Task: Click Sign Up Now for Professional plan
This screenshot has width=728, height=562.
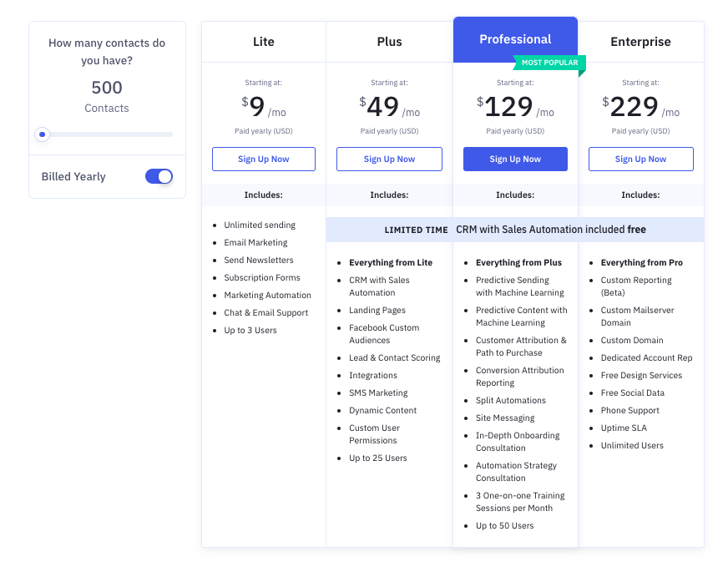Action: point(515,159)
